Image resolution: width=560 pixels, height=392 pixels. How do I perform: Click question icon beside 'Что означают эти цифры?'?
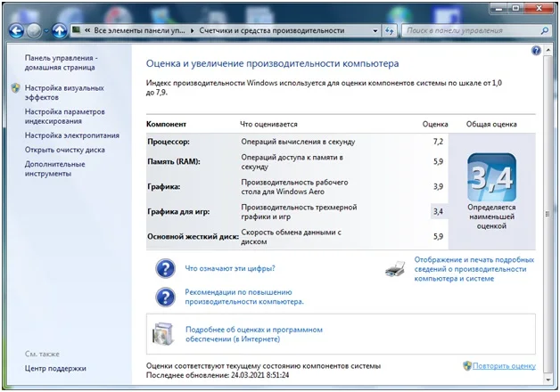(165, 268)
